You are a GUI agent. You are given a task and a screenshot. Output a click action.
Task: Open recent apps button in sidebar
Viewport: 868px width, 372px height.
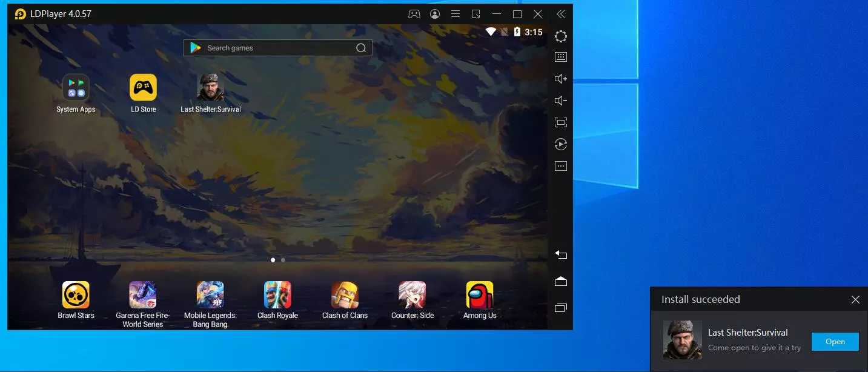[x=561, y=308]
